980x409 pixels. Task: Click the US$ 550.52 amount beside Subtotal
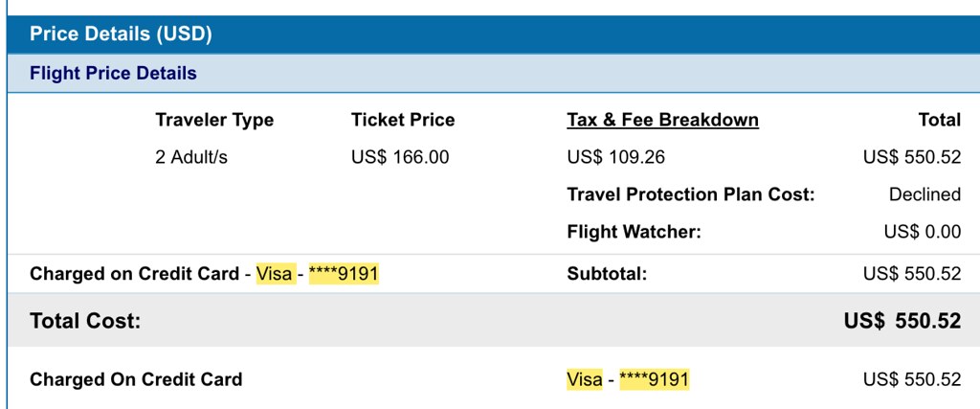point(911,274)
